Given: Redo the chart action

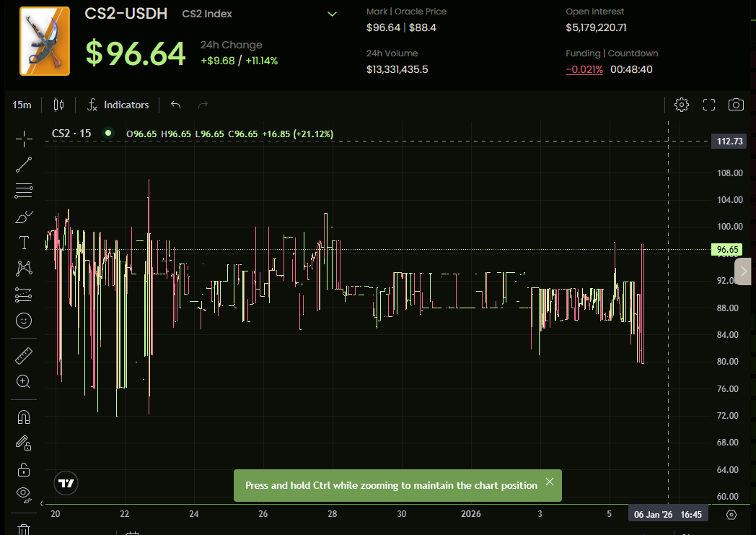Looking at the screenshot, I should (203, 105).
